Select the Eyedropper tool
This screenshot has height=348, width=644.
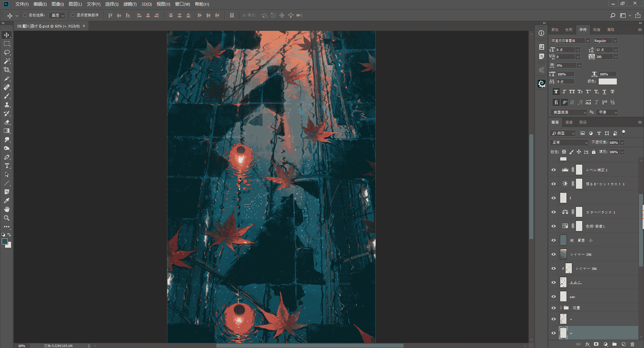point(7,200)
